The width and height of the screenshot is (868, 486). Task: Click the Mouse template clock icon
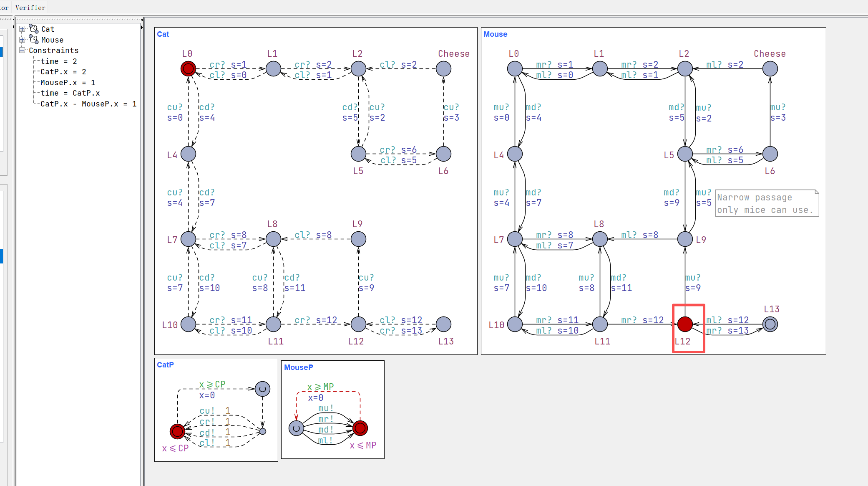pyautogui.click(x=34, y=40)
